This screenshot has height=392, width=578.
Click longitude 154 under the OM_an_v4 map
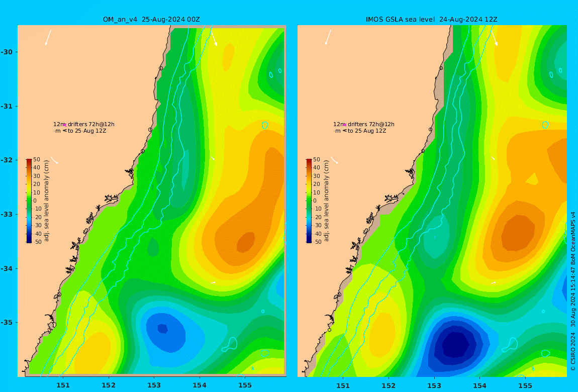click(200, 385)
